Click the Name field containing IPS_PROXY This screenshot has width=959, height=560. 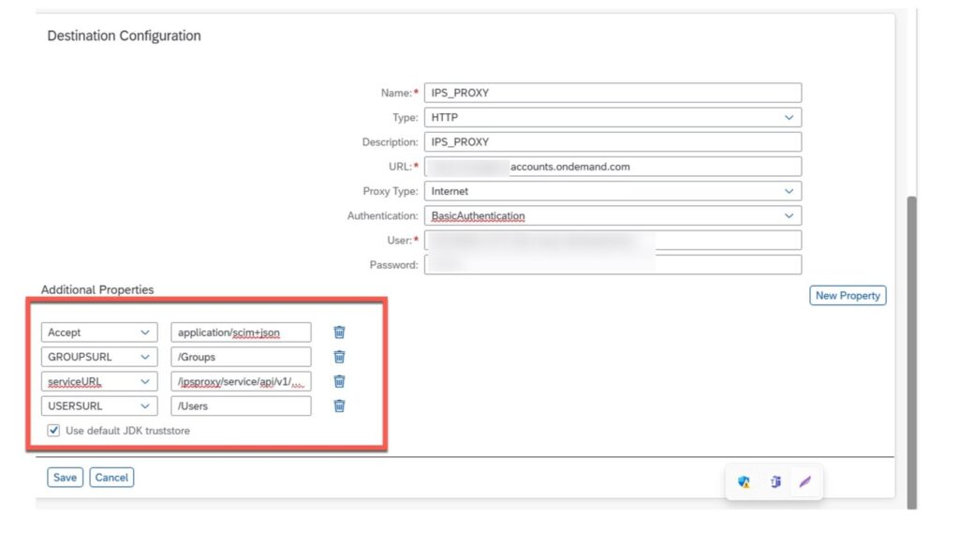point(612,92)
